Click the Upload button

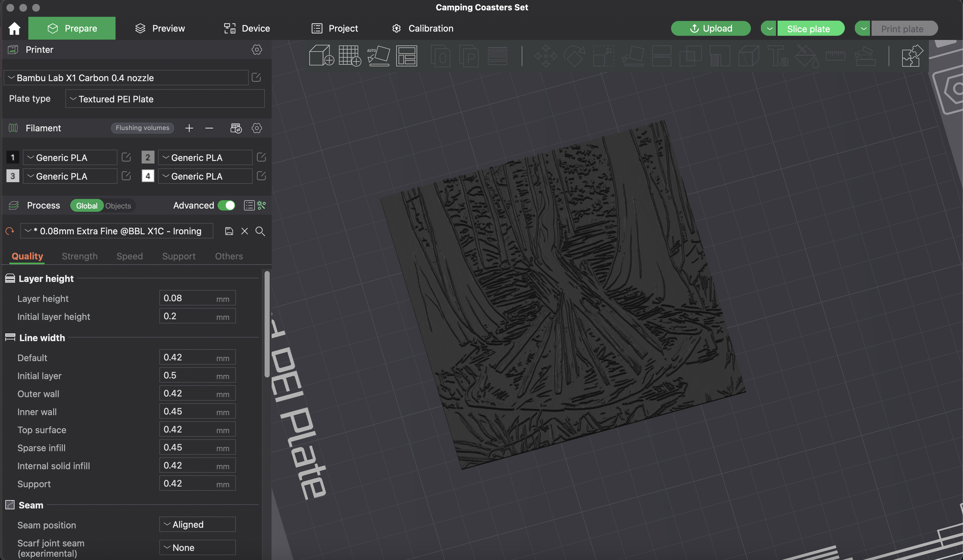(x=711, y=28)
